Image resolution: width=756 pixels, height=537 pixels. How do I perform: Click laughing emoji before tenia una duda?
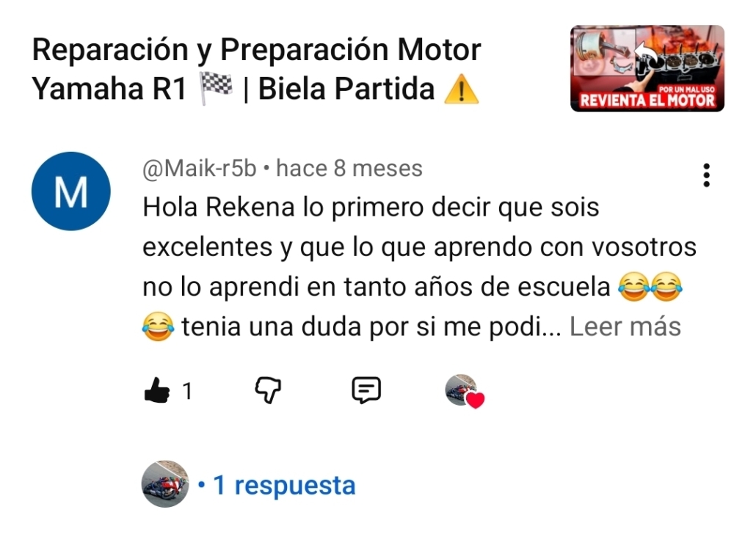click(x=158, y=326)
